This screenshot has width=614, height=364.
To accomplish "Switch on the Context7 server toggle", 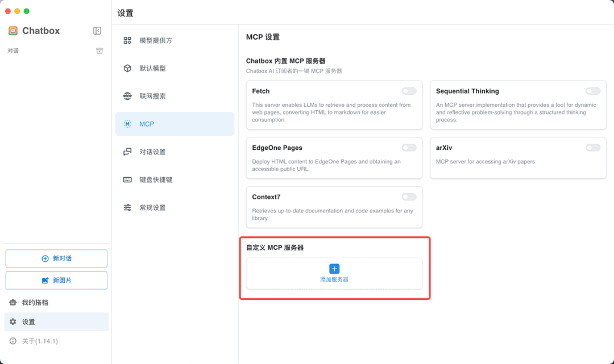I will coord(409,197).
